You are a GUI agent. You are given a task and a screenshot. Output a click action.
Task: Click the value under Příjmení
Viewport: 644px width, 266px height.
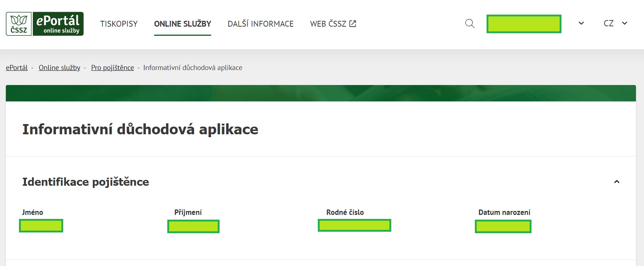(x=193, y=227)
